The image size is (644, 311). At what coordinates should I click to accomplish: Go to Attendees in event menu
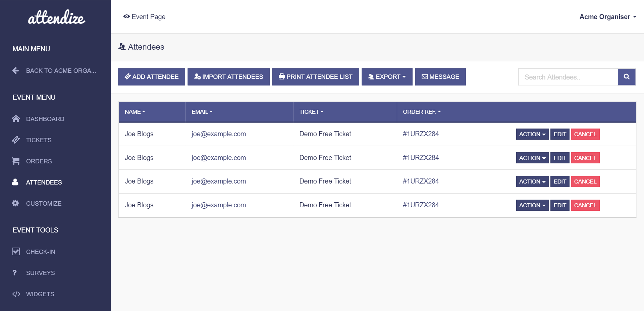click(x=44, y=182)
